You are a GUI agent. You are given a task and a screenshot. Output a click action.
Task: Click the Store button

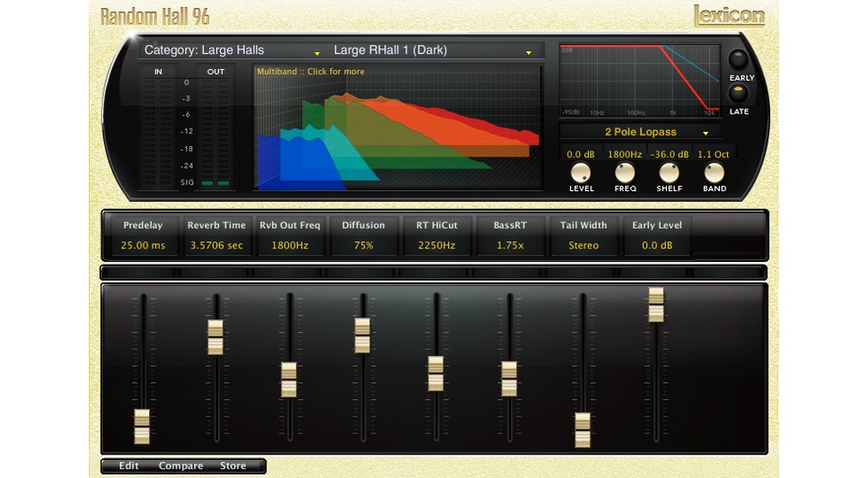point(232,465)
